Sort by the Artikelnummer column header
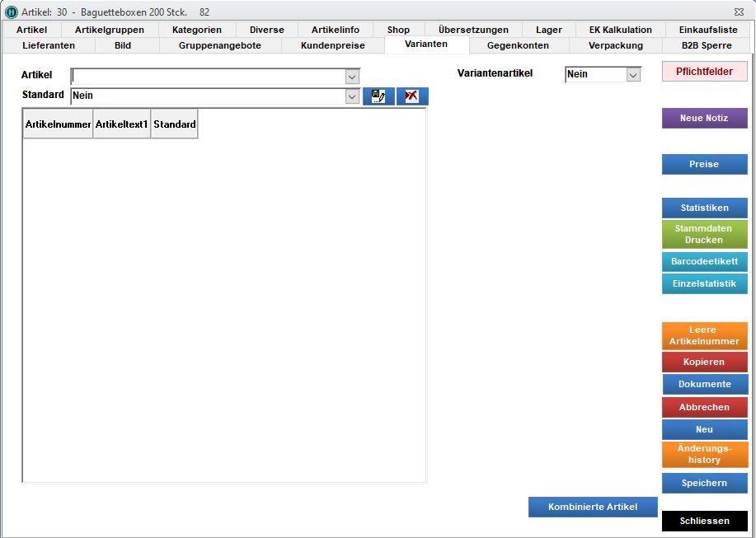Screen dimensions: 756x538 click(x=58, y=124)
